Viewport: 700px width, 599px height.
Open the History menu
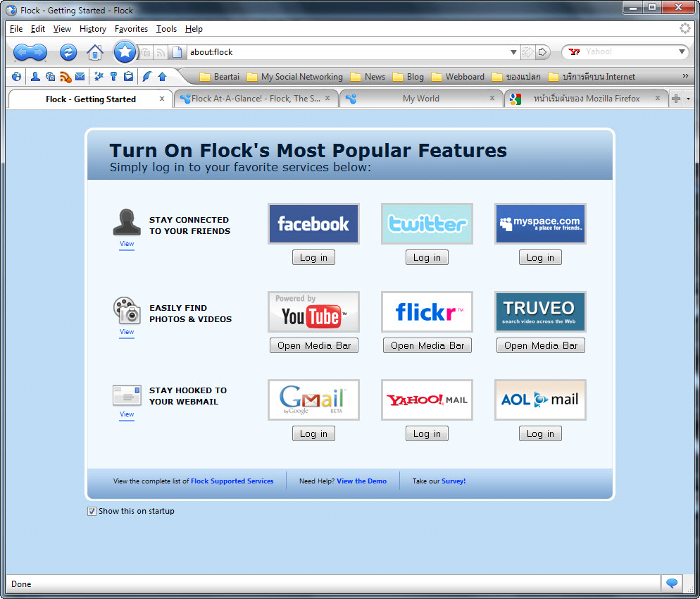pos(92,29)
